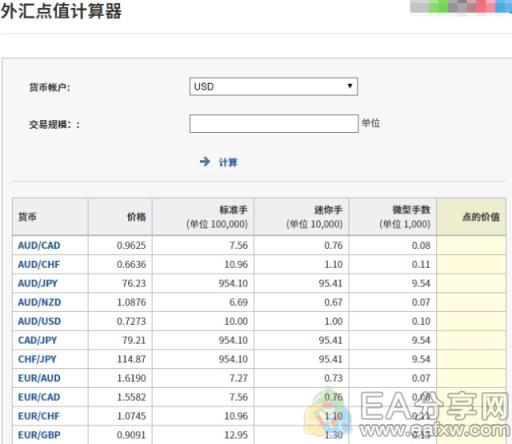The width and height of the screenshot is (512, 444).
Task: Open the EUR/GBP currency pair link
Action: 39,435
